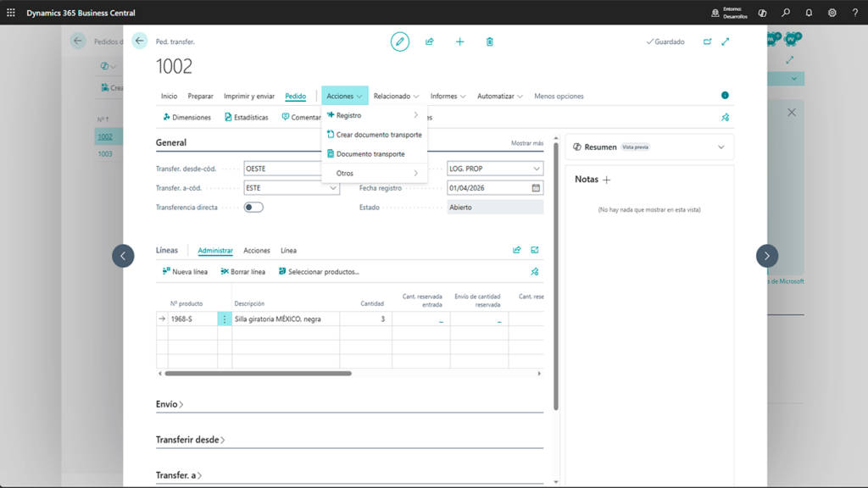
Task: Share lines with lines share icon
Action: (516, 250)
